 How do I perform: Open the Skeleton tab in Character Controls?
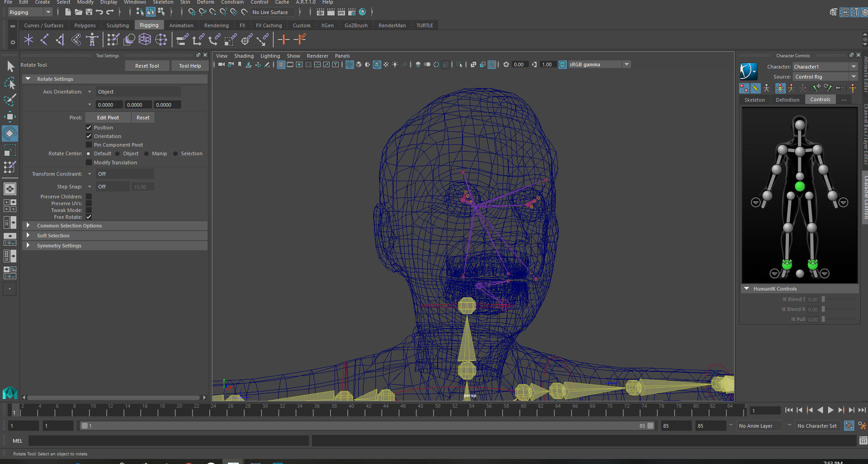755,100
